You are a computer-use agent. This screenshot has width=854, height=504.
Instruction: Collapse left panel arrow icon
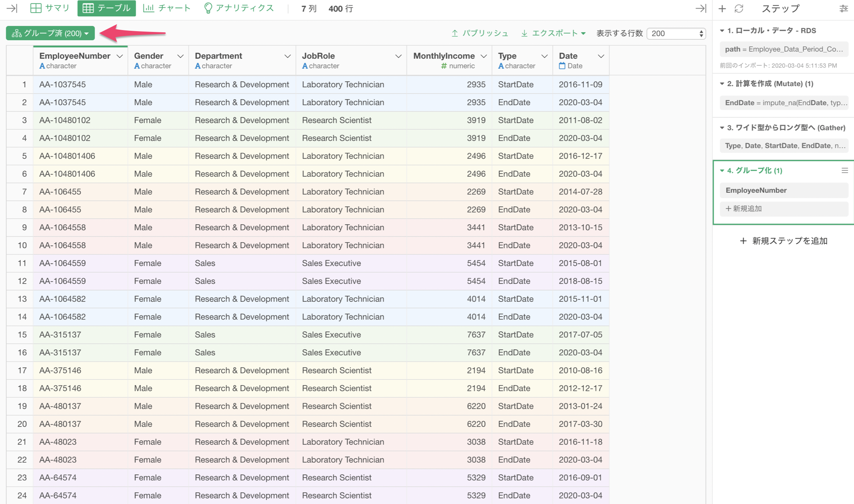coord(12,8)
